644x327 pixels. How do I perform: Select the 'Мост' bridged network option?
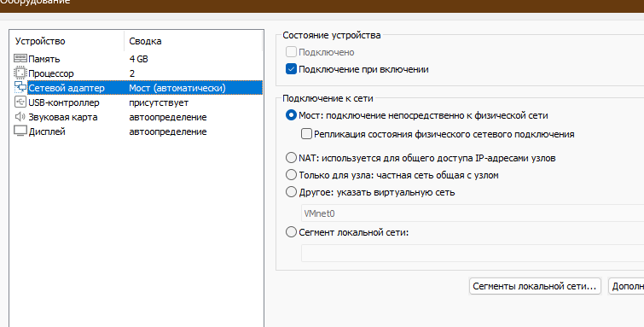pos(291,115)
